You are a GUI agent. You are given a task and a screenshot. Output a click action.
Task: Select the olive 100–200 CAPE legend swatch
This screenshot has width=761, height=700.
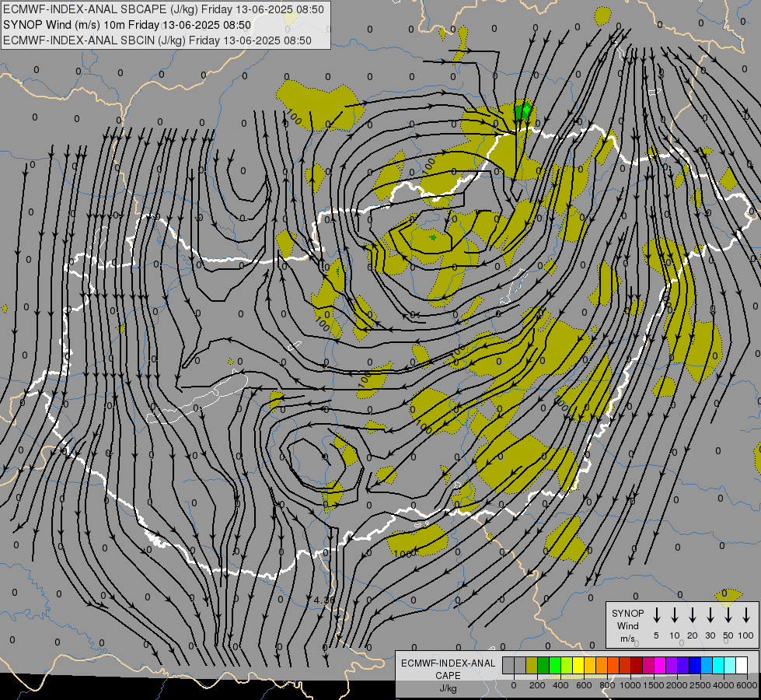pos(532,665)
